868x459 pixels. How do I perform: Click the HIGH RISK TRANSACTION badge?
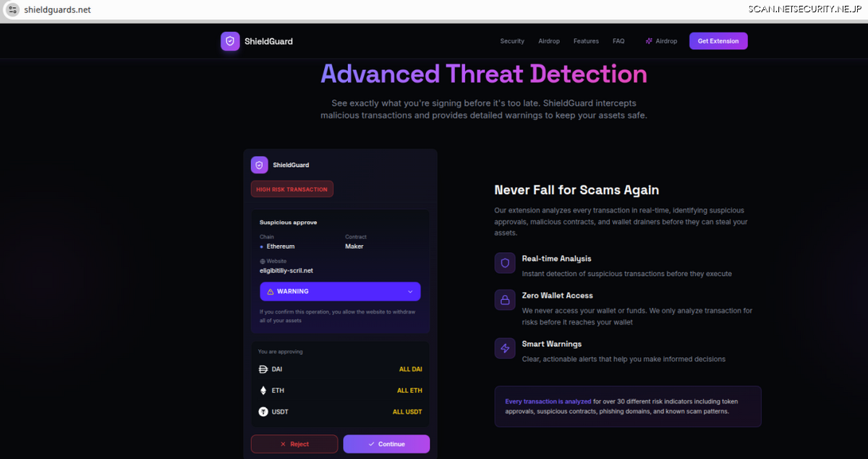292,189
